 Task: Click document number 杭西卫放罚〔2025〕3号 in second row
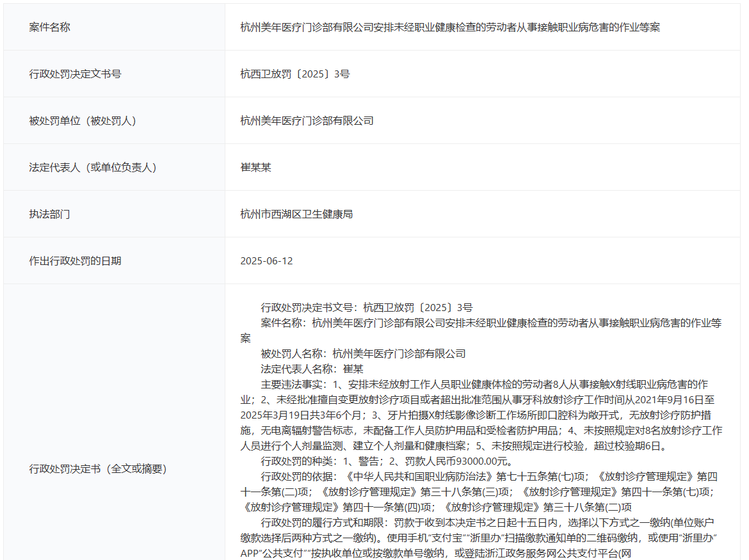pyautogui.click(x=295, y=74)
